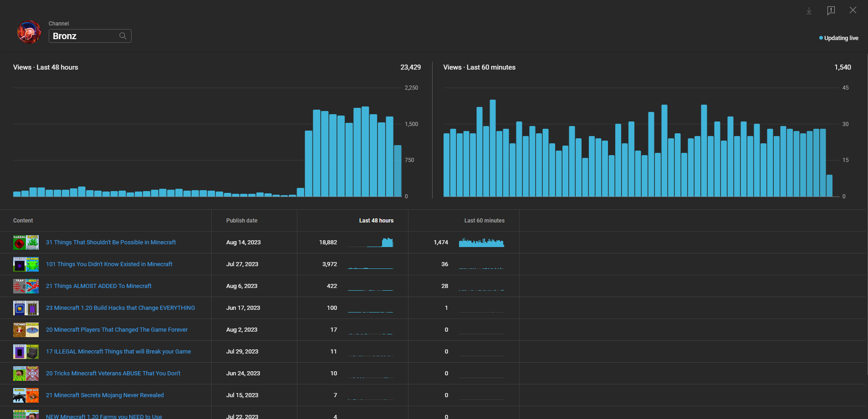The height and width of the screenshot is (419, 868).
Task: Click the 'Jul 29, 2023' publish date
Action: point(242,352)
